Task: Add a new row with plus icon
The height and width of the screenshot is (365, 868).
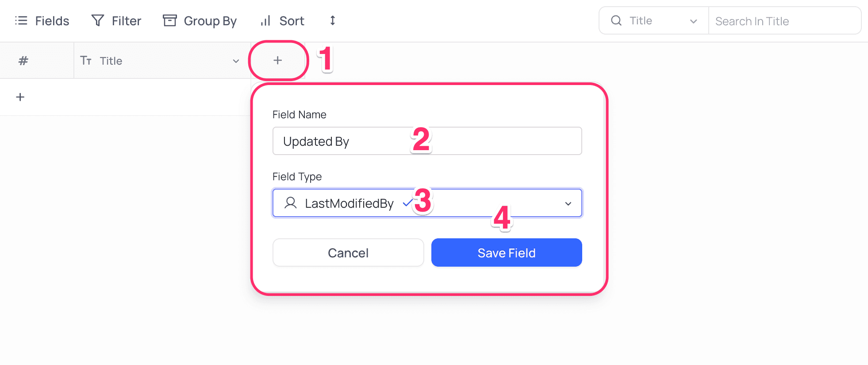Action: point(20,97)
